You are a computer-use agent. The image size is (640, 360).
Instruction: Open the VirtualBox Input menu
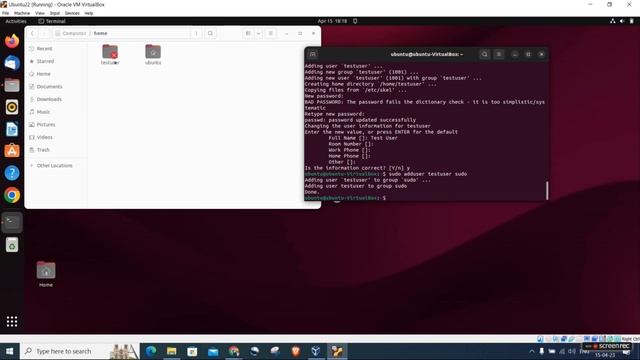tap(55, 13)
